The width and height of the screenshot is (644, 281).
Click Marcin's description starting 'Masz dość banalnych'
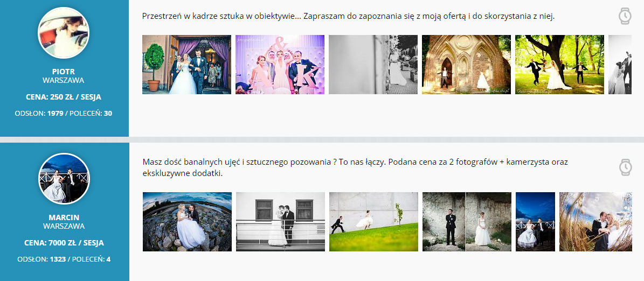click(x=356, y=167)
